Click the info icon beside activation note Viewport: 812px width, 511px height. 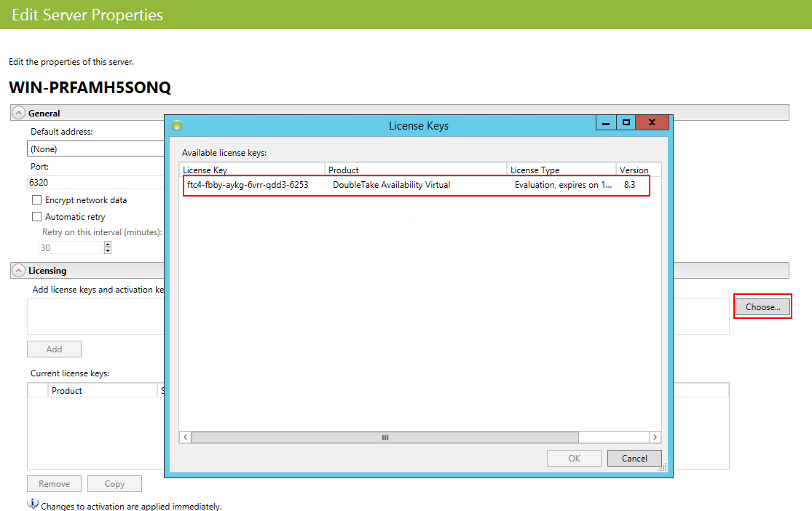(33, 504)
